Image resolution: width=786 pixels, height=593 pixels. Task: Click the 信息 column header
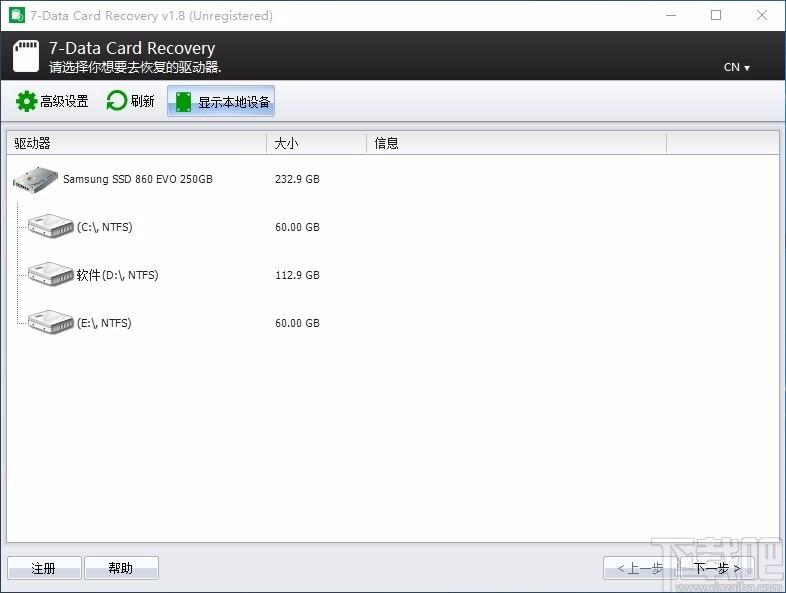pos(516,143)
